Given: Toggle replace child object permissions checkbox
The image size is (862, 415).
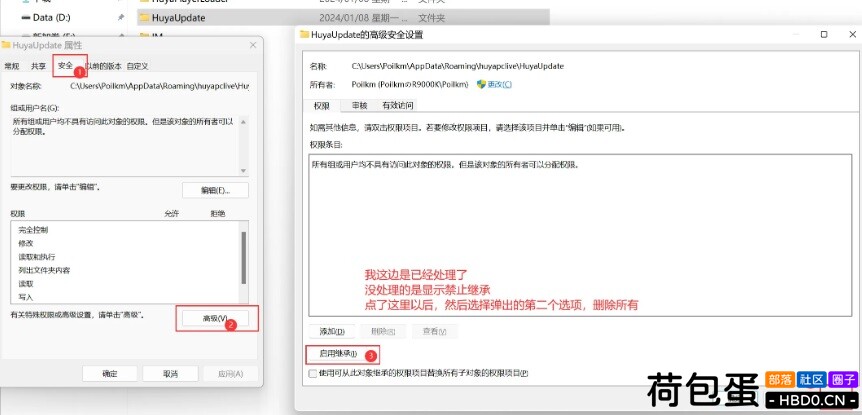Looking at the screenshot, I should coord(313,374).
